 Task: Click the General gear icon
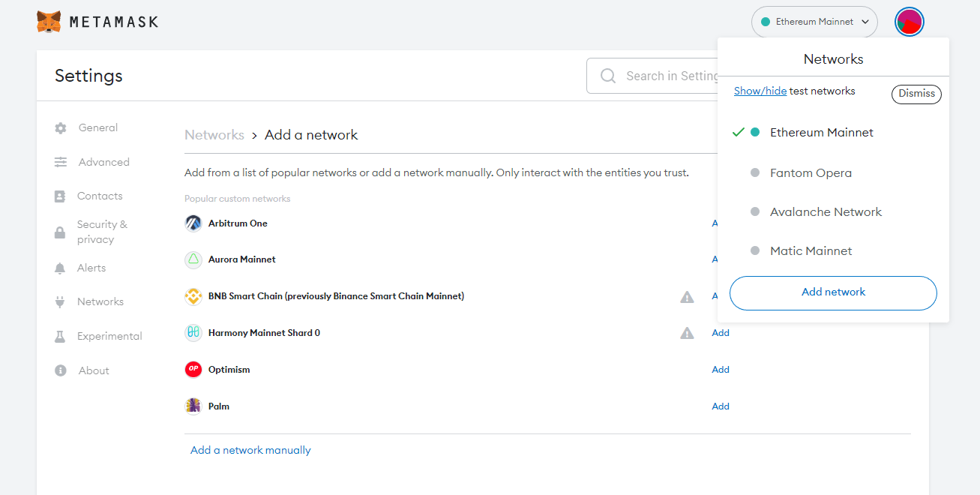point(61,128)
